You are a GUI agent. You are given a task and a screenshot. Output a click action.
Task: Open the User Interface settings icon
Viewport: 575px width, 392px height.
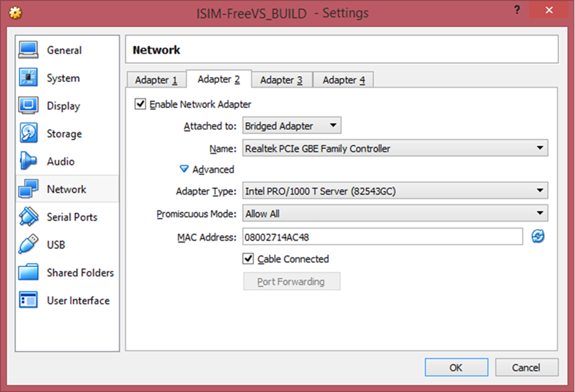(x=29, y=300)
